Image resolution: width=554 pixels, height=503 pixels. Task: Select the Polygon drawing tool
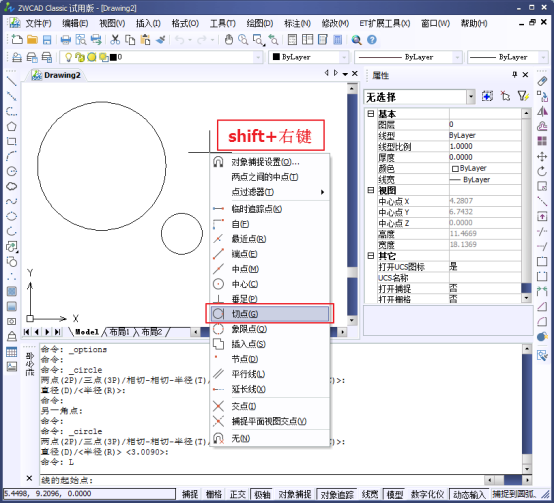pos(12,126)
